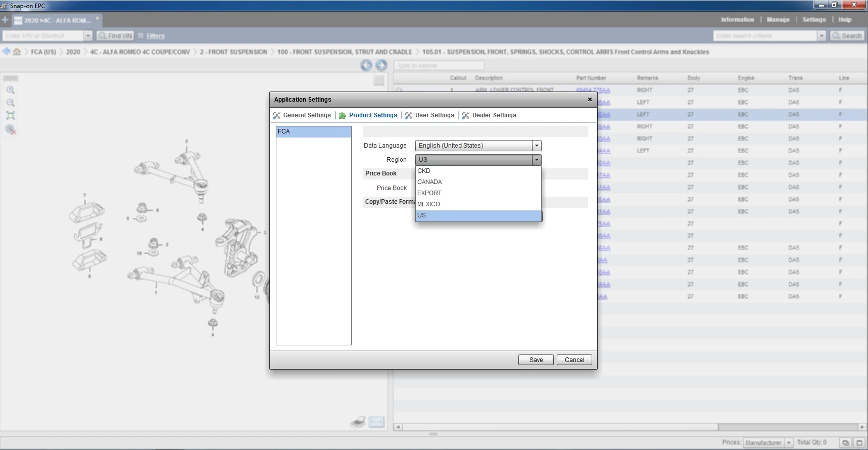Screen dimensions: 868x450
Task: Close the Application Settings dialog
Action: (x=590, y=100)
